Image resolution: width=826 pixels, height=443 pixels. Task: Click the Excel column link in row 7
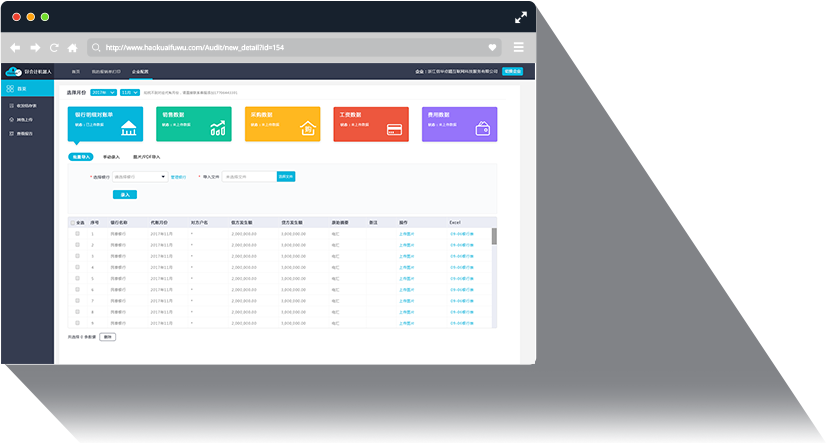(461, 301)
